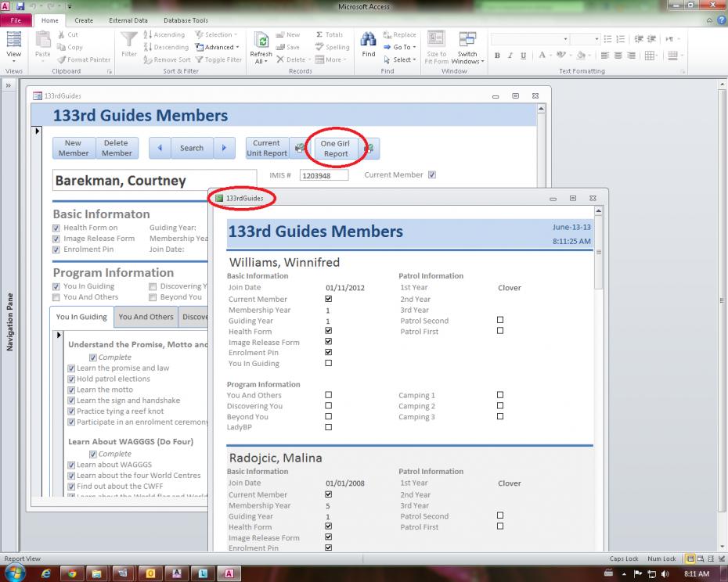Switch to the External Data tab
This screenshot has height=582, width=728.
(x=128, y=20)
